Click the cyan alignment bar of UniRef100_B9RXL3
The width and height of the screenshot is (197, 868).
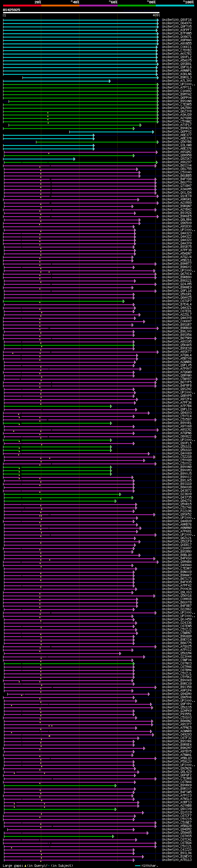pyautogui.click(x=90, y=78)
